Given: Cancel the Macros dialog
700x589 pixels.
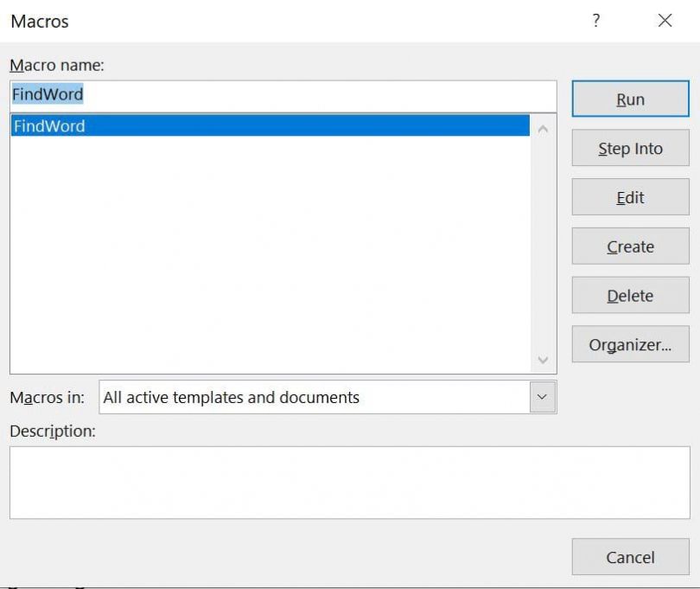Looking at the screenshot, I should pyautogui.click(x=630, y=557).
